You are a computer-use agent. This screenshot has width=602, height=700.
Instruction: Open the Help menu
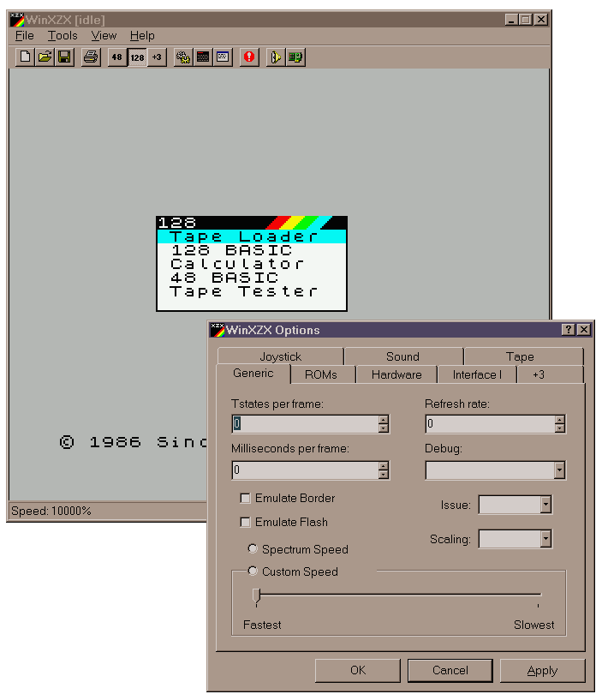[142, 36]
